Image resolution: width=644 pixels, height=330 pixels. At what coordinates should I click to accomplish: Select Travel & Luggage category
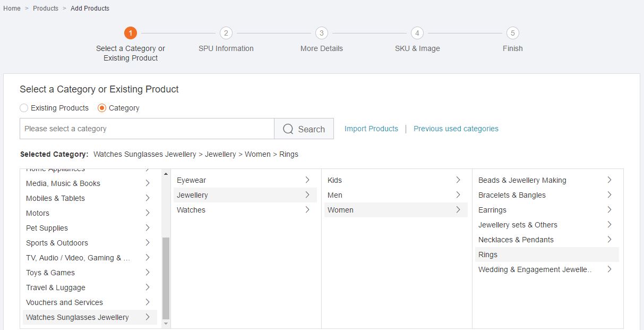coord(90,287)
